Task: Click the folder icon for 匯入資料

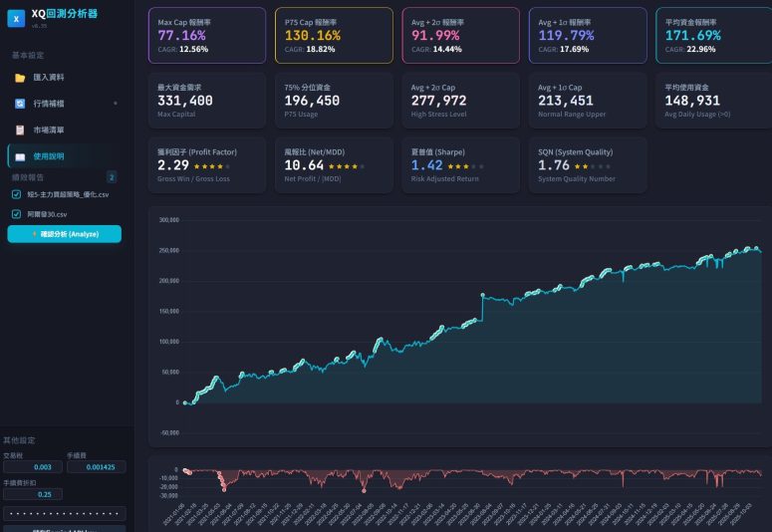Action: (20, 77)
